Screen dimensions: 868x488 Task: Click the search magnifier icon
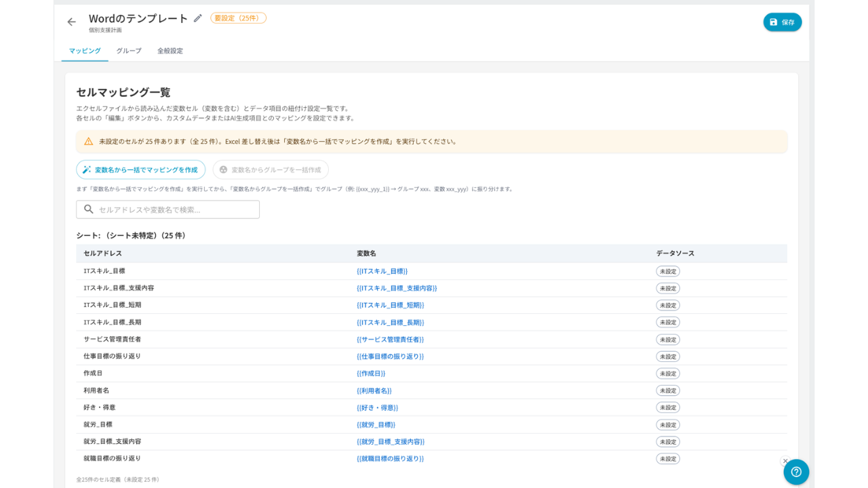click(89, 209)
